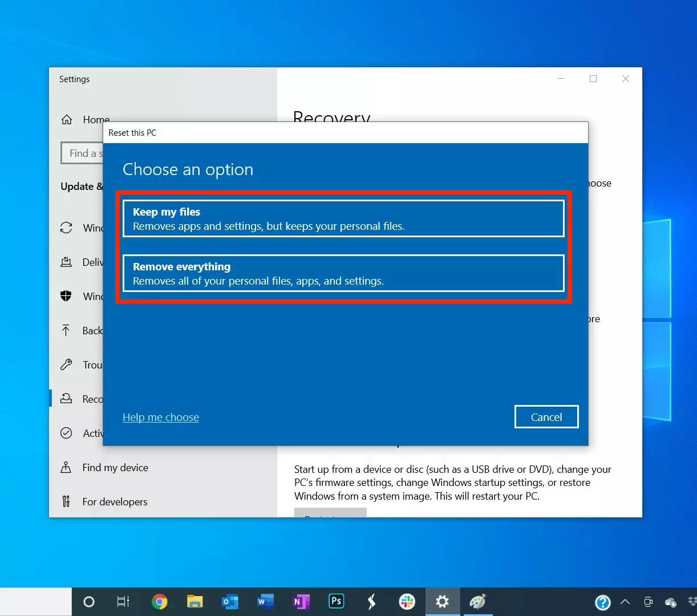The height and width of the screenshot is (616, 697).
Task: Launch Google Chrome from the taskbar
Action: (x=160, y=602)
